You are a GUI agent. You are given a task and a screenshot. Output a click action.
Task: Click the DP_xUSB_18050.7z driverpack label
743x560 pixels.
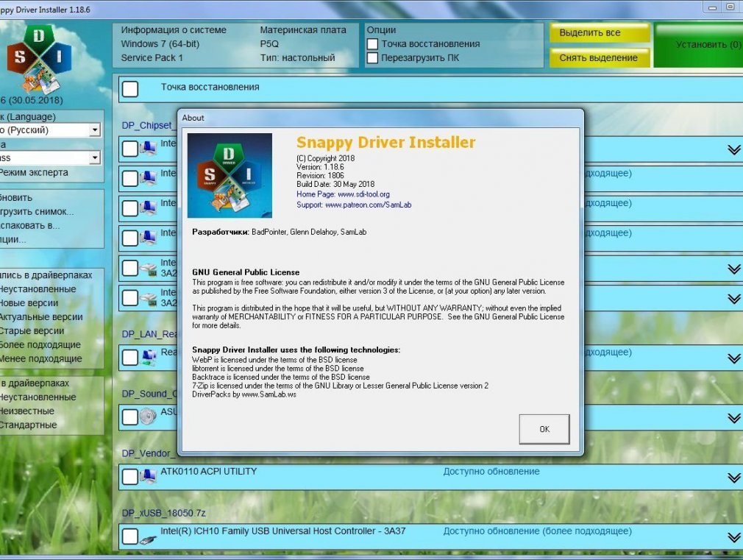click(163, 513)
